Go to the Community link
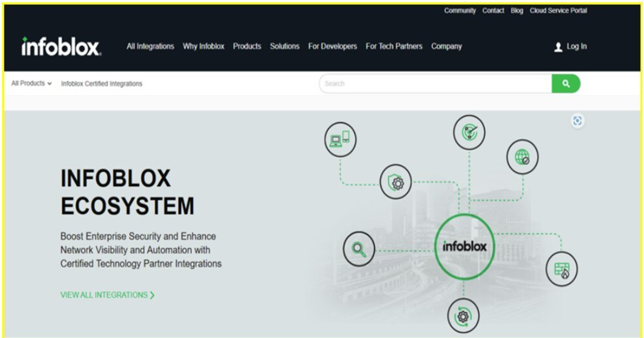The height and width of the screenshot is (338, 644). click(460, 11)
